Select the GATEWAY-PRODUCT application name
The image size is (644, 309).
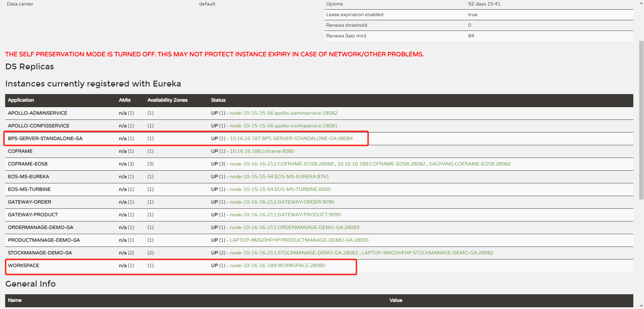33,215
